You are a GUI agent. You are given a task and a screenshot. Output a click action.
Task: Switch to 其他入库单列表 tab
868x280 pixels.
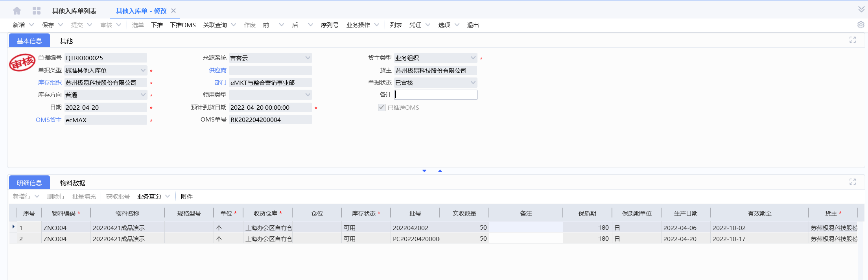[74, 11]
